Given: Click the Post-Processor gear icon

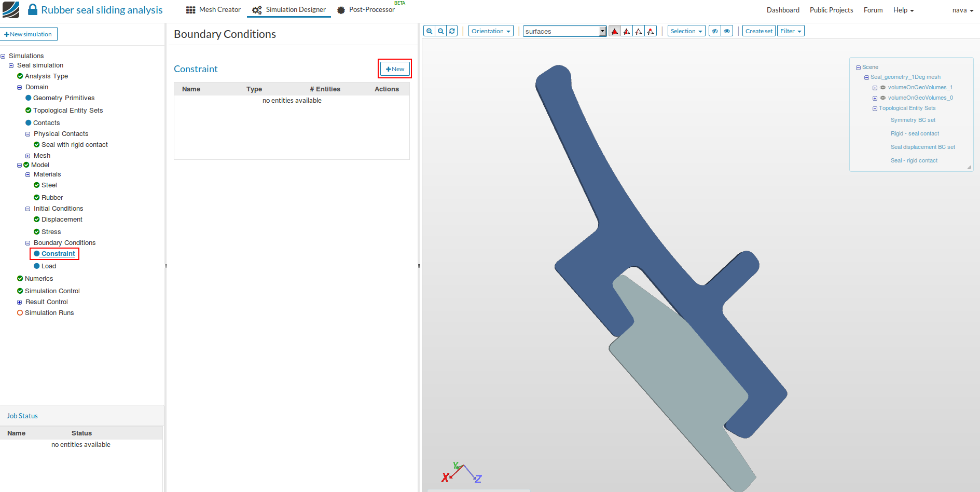Looking at the screenshot, I should click(341, 10).
